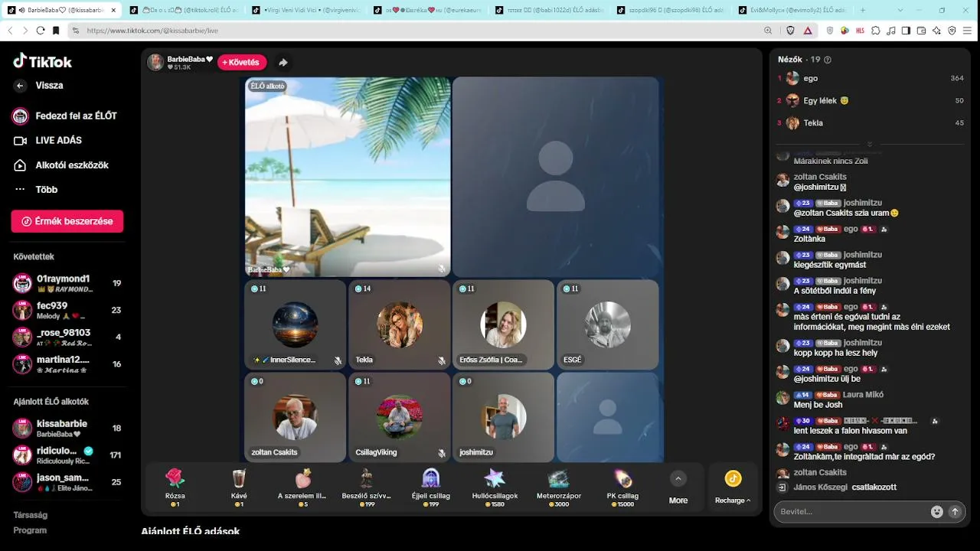This screenshot has height=551, width=980.
Task: Open the emoji picker in chat
Action: [x=936, y=511]
